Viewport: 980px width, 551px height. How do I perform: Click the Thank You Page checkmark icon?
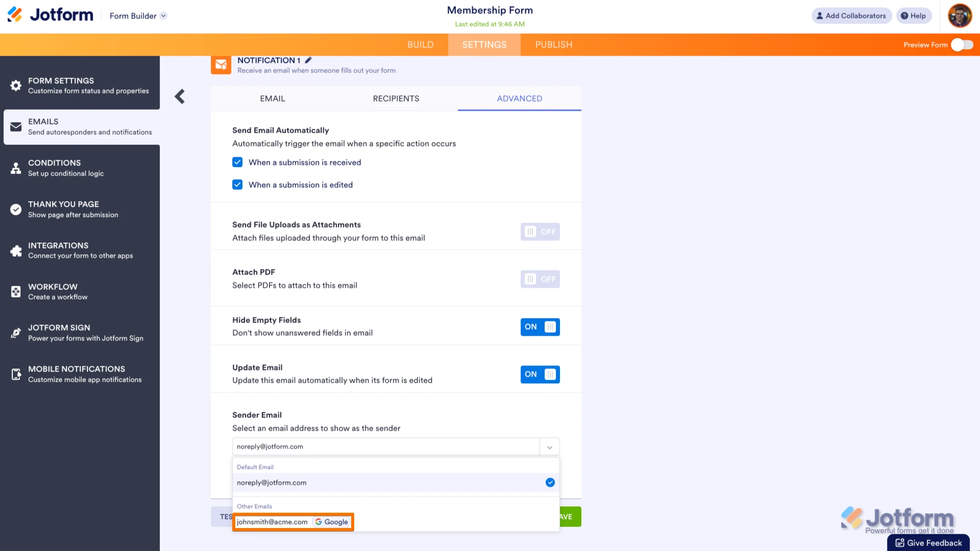pyautogui.click(x=16, y=209)
